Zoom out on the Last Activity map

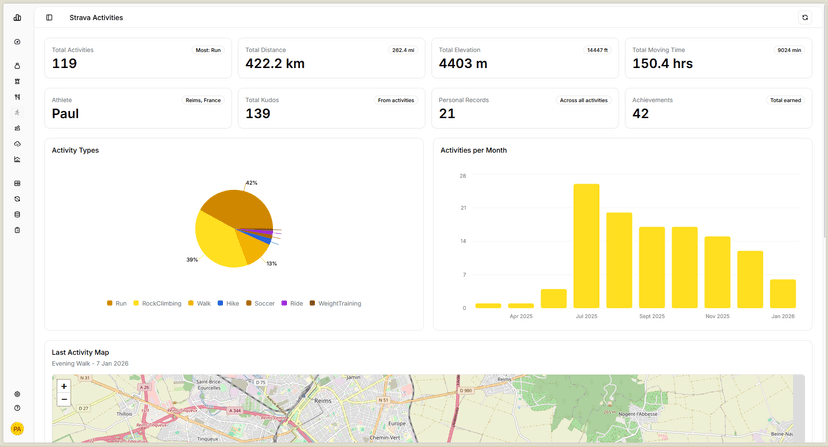(x=64, y=399)
